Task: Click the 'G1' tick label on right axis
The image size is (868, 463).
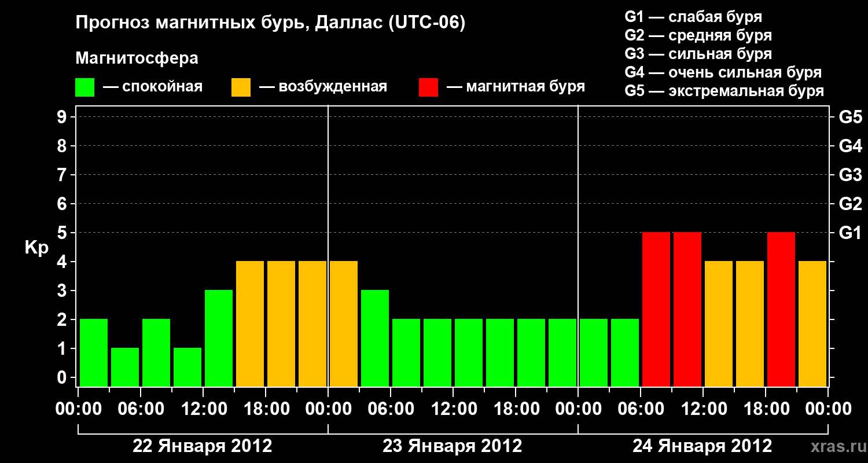Action: (x=851, y=233)
